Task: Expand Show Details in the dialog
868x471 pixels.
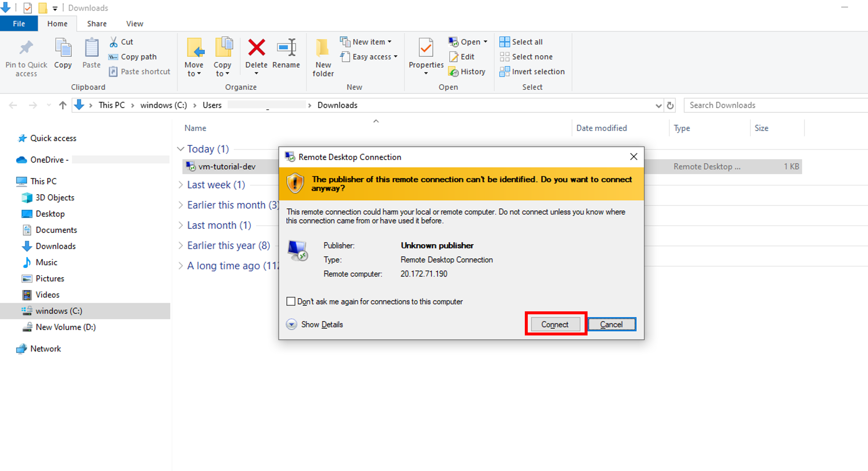Action: (x=292, y=325)
